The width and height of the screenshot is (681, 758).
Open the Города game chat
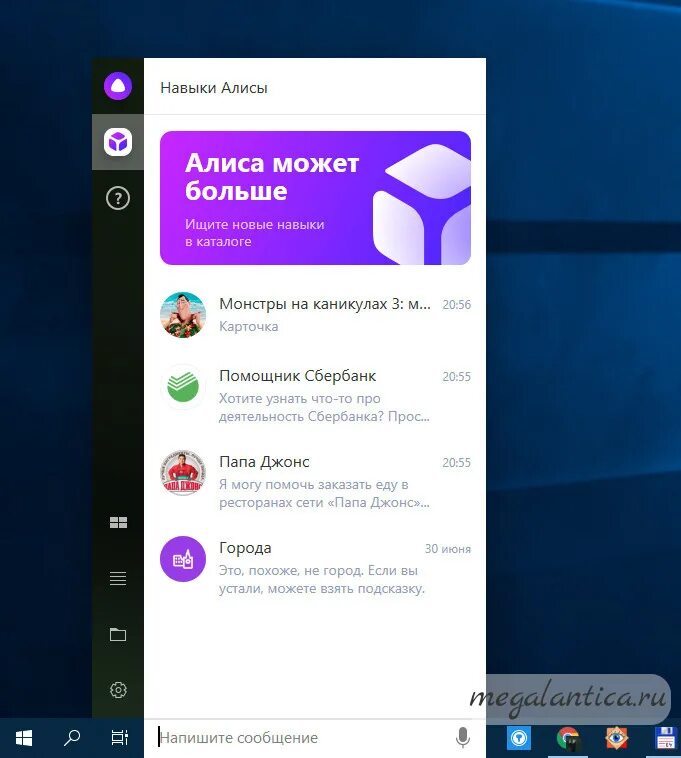[x=315, y=568]
